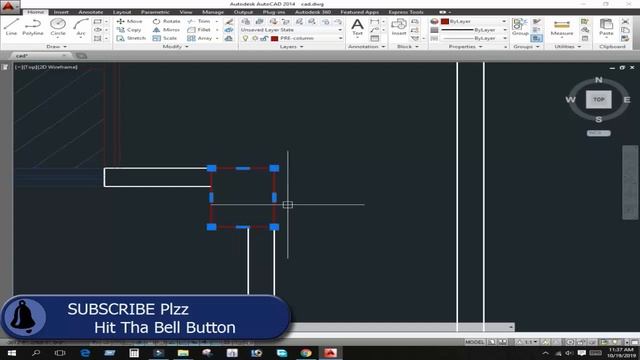Expand the Modify panel

tap(176, 47)
